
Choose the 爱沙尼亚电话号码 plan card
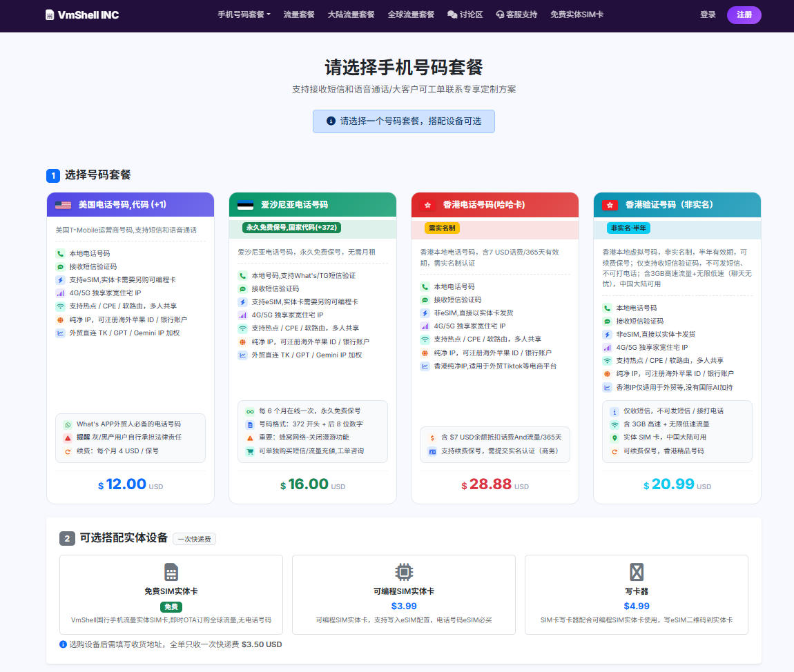(312, 205)
